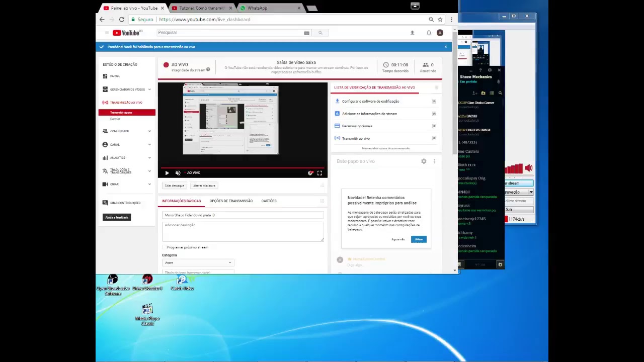Click Agora não in the chat popup

pos(398,239)
